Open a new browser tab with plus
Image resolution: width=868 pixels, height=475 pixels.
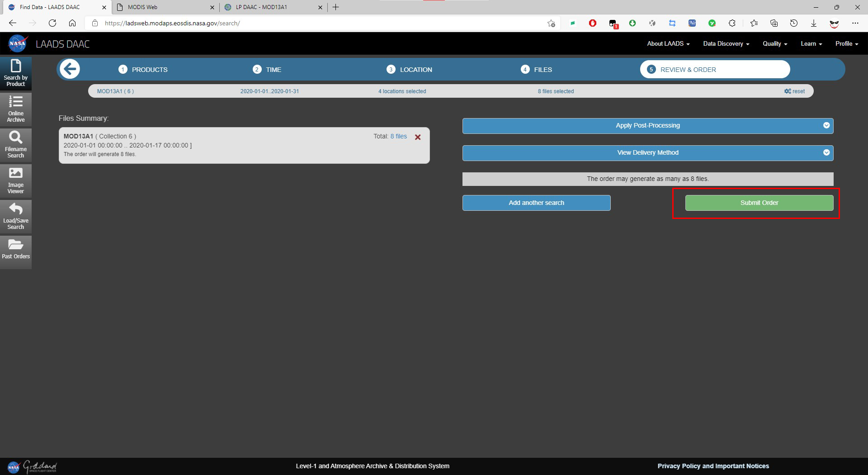point(335,7)
